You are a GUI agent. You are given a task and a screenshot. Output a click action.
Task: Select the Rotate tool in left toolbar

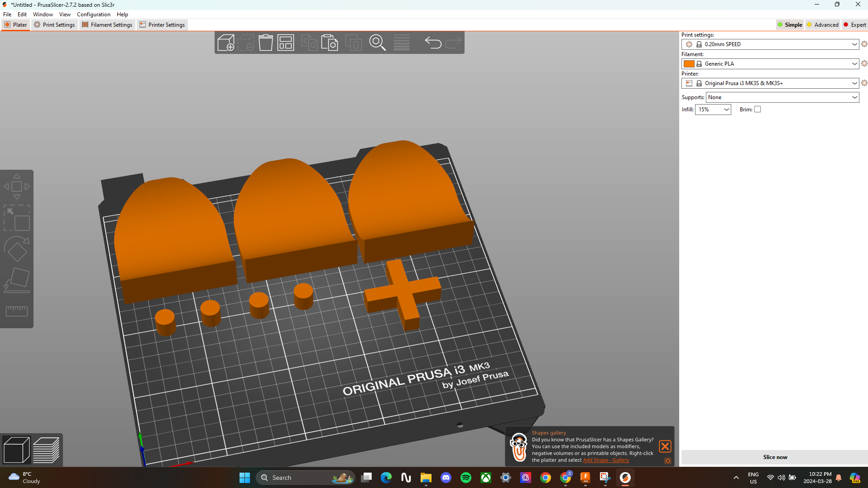(17, 249)
